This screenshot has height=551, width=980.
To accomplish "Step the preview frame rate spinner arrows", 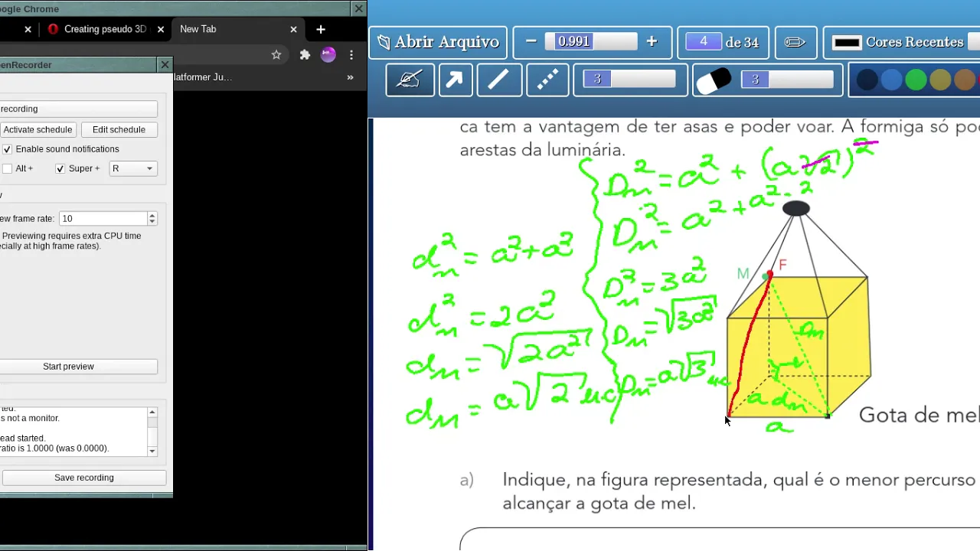I will (x=152, y=219).
